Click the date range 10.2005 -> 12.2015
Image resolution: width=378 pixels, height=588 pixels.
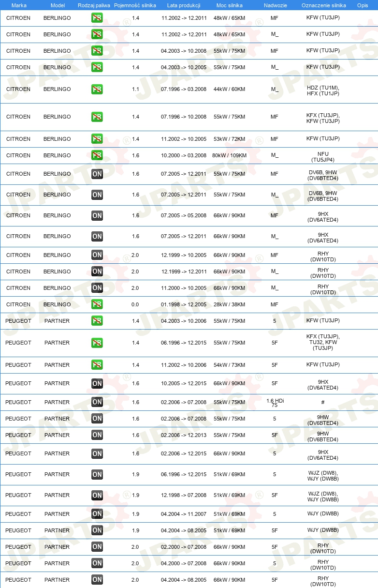pyautogui.click(x=184, y=383)
